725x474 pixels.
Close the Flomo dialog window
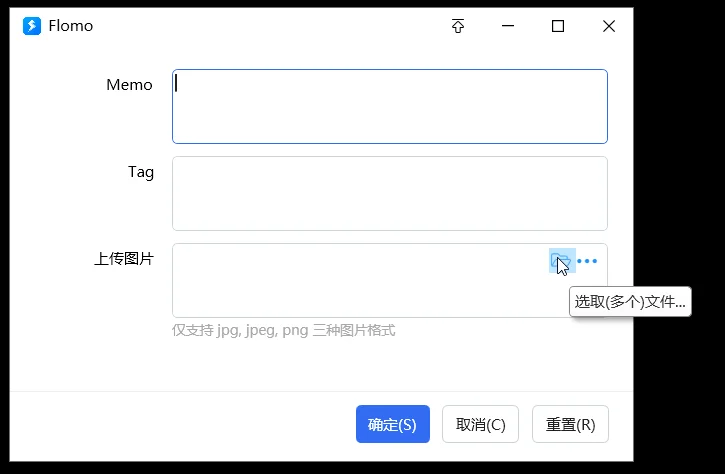609,26
